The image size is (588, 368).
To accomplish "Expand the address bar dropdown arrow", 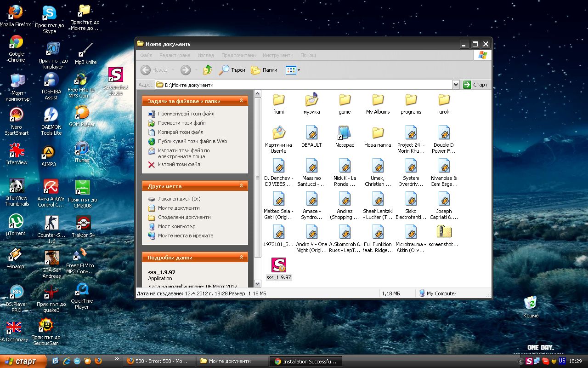I will pyautogui.click(x=456, y=85).
